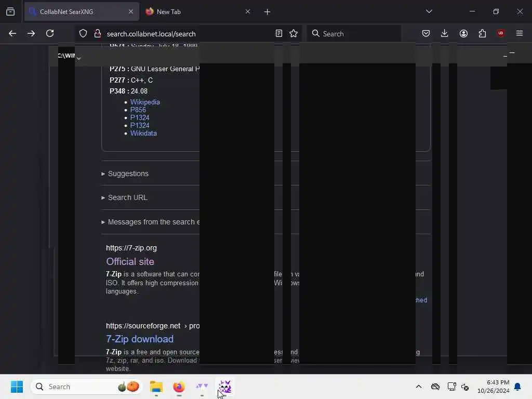Open the Official site result

click(130, 262)
